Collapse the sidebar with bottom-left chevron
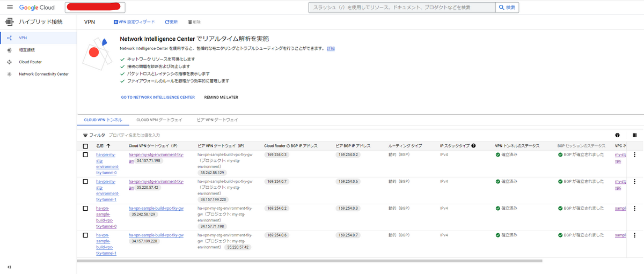The image size is (644, 274). (9, 266)
